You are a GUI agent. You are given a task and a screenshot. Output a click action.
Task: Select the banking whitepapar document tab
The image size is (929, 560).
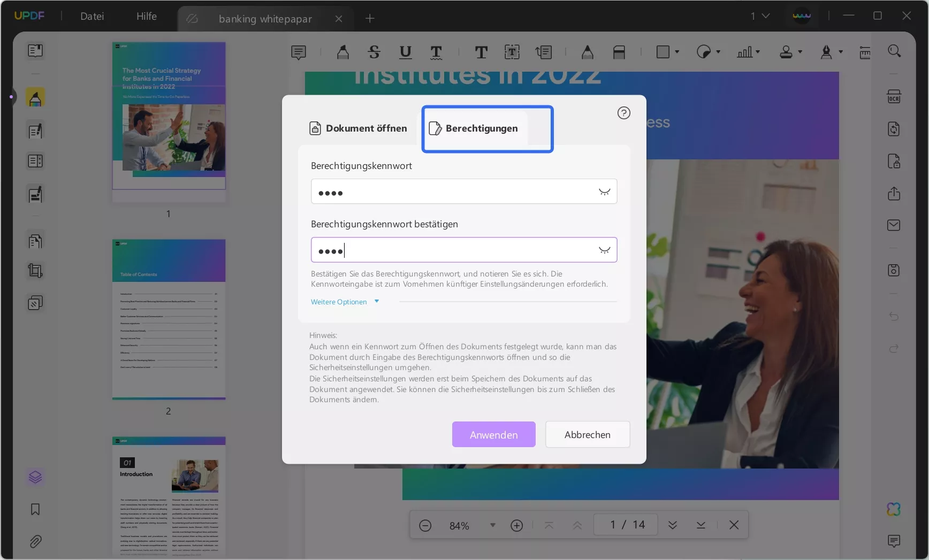coord(265,19)
